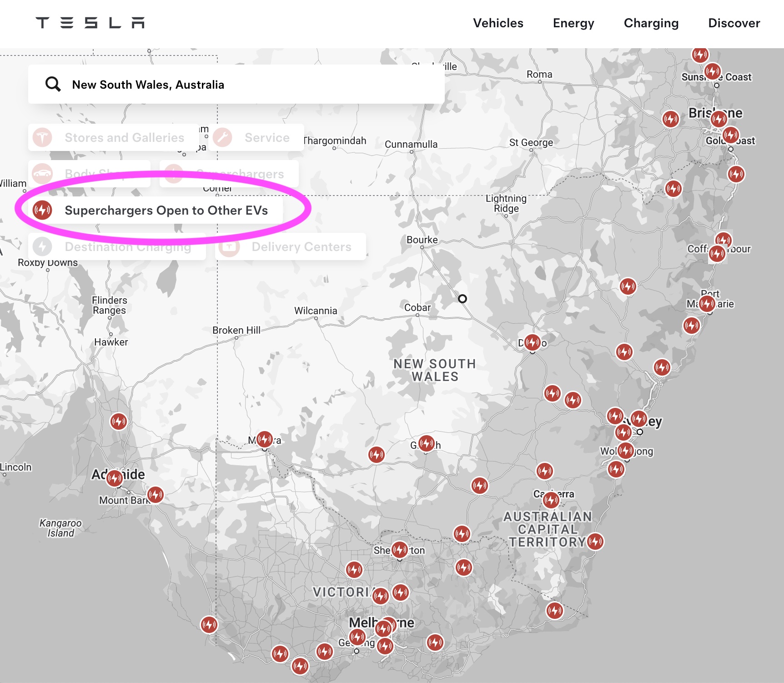Click the St George town label

coord(531,142)
